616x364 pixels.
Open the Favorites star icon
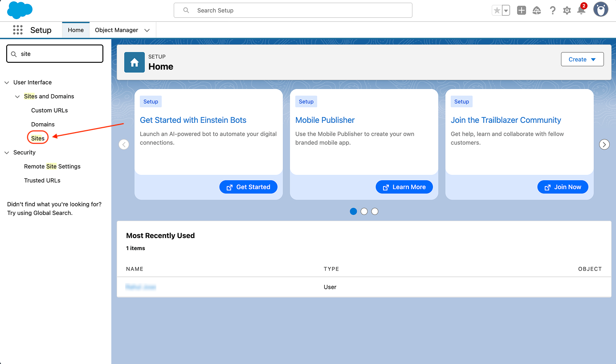(497, 11)
